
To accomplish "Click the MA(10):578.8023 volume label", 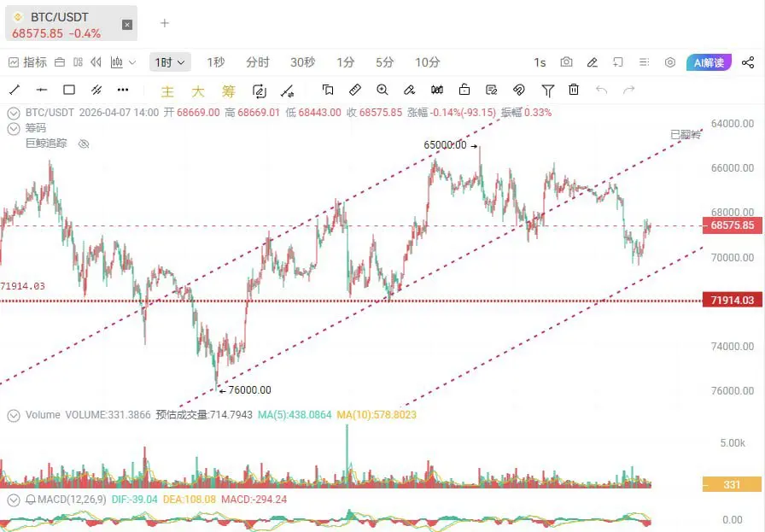I will (377, 415).
